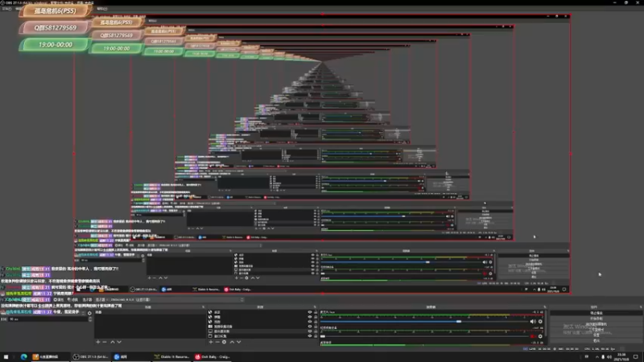
Task: Click the Start Recording button in Controls
Action: (597, 319)
